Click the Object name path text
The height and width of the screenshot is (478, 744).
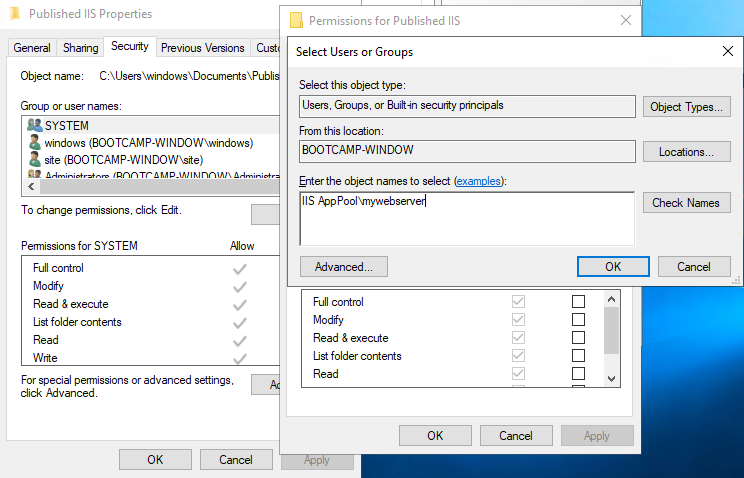(x=189, y=76)
